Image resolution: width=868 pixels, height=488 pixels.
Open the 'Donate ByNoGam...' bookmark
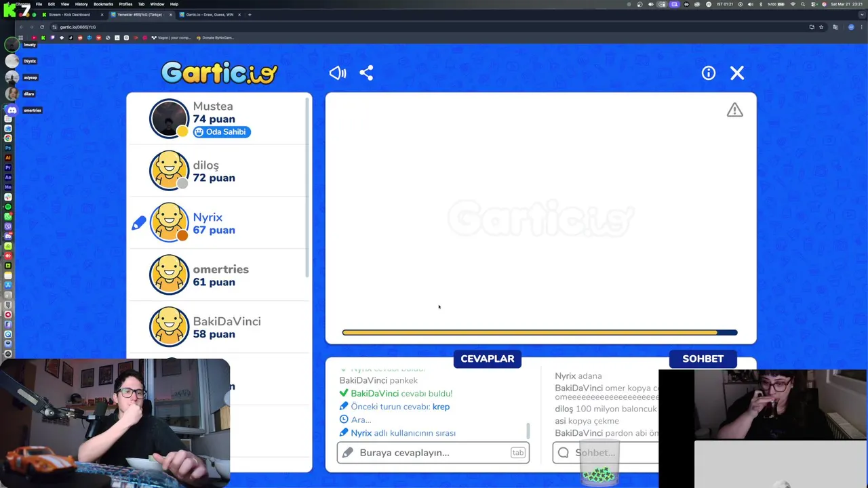[215, 38]
